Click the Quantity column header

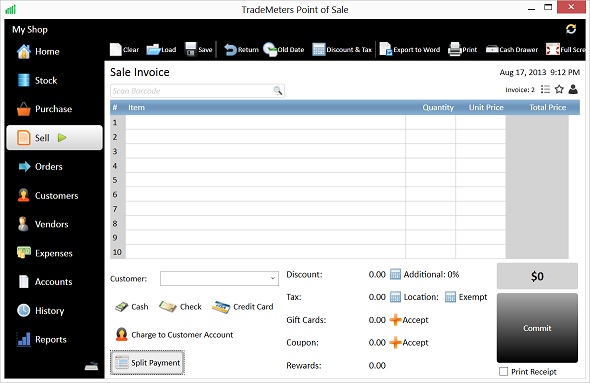point(438,107)
